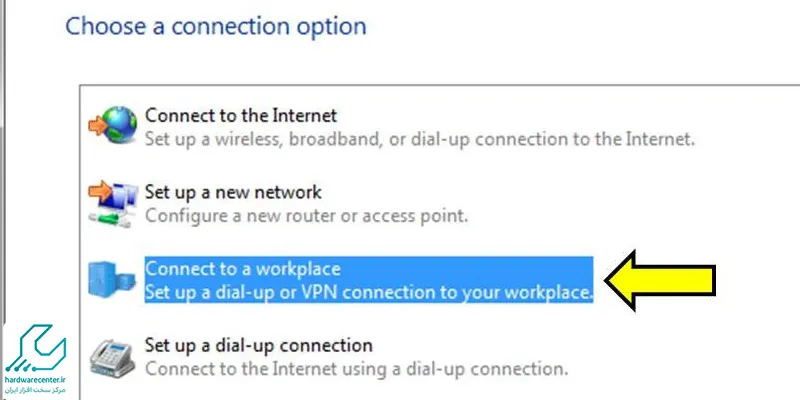
Task: Click the blank list area beside new network option
Action: point(633,203)
